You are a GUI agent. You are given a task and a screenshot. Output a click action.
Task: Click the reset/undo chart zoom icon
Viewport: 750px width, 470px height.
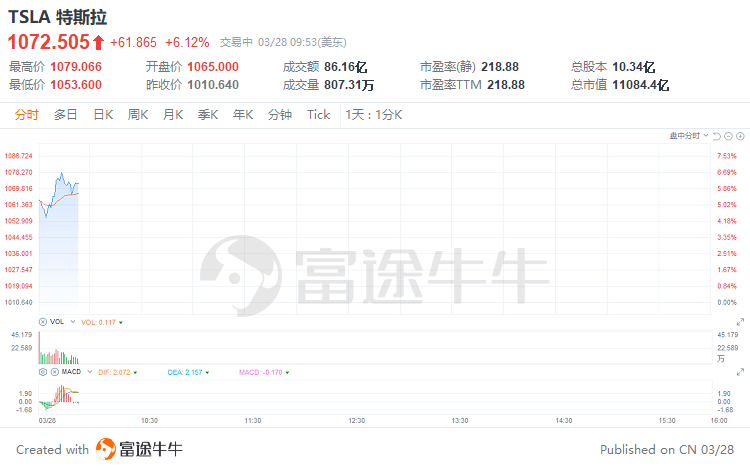point(717,136)
